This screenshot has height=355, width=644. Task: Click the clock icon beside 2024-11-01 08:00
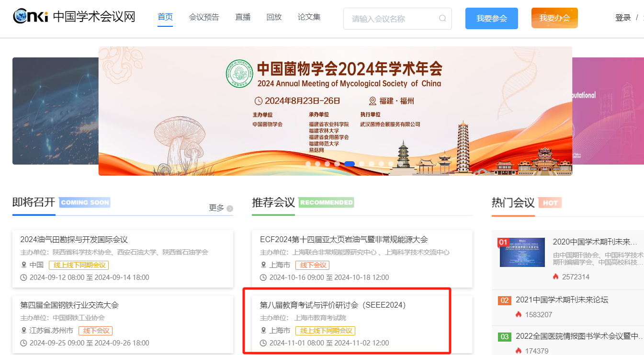tap(263, 343)
